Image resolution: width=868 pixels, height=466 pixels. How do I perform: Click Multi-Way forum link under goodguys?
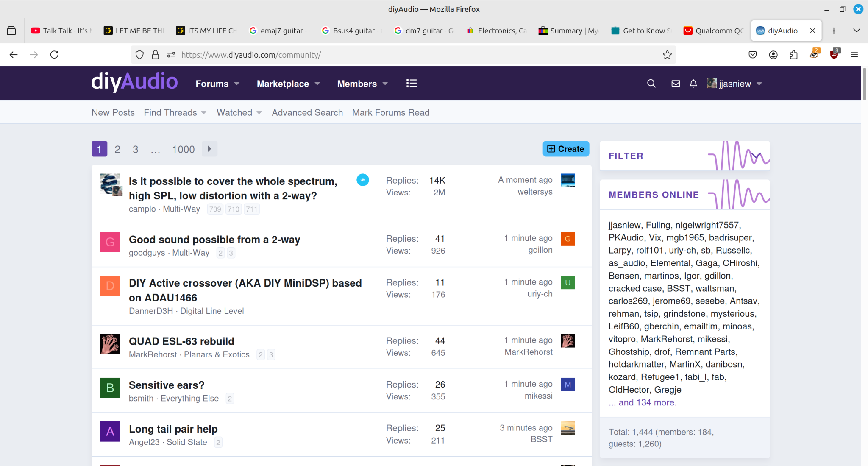191,253
